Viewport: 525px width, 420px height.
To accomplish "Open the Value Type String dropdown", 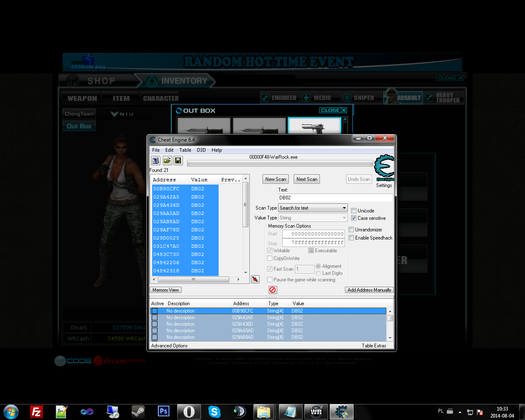I will point(313,218).
